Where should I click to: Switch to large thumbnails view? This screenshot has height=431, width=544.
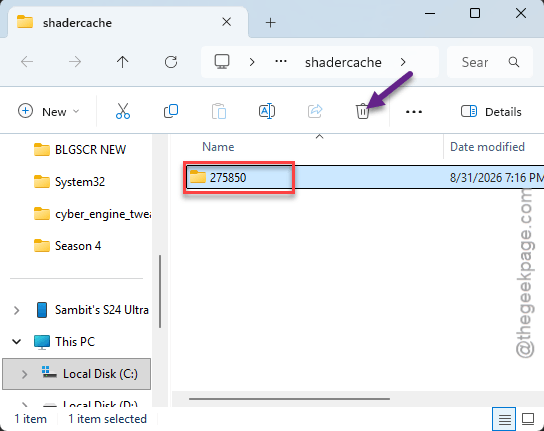(x=528, y=419)
